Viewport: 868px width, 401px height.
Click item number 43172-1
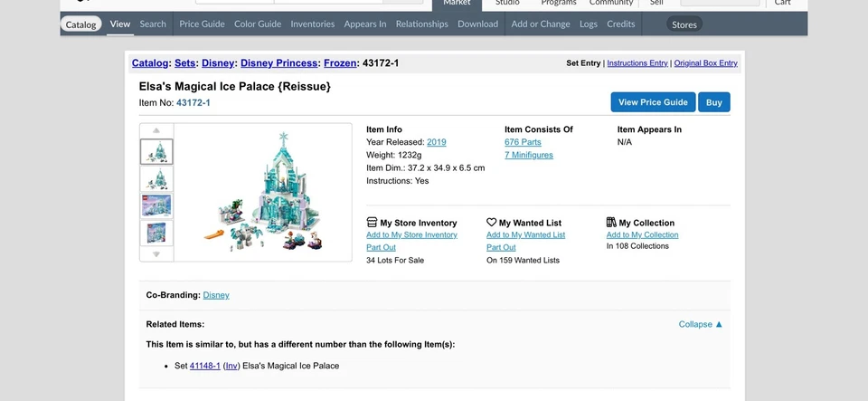tap(193, 102)
